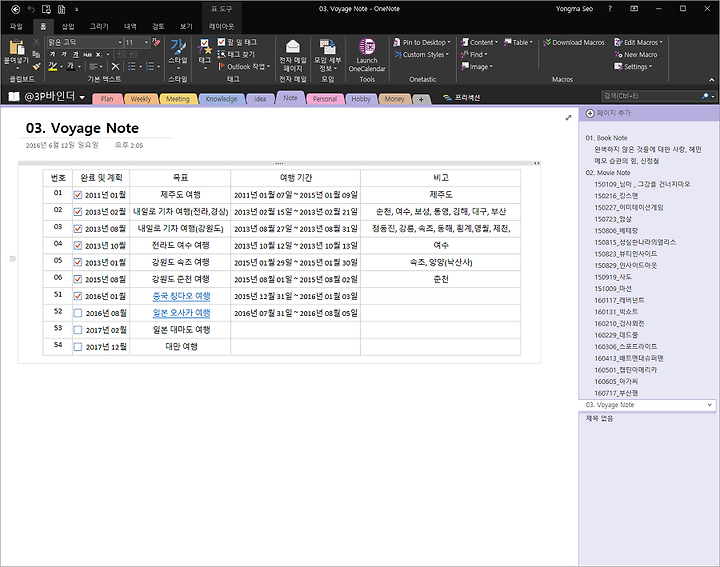Viewport: 720px width, 567px height.
Task: Open 01. Book Note page
Action: [606, 138]
